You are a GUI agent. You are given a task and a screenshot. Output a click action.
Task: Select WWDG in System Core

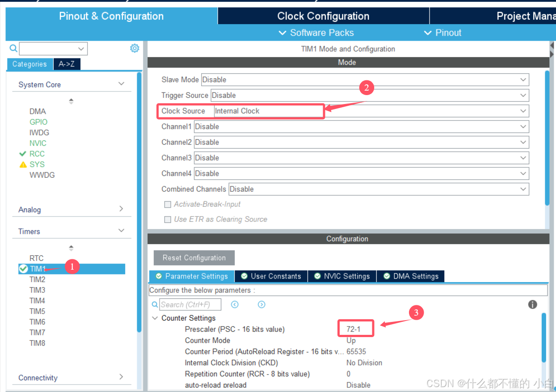pyautogui.click(x=42, y=175)
